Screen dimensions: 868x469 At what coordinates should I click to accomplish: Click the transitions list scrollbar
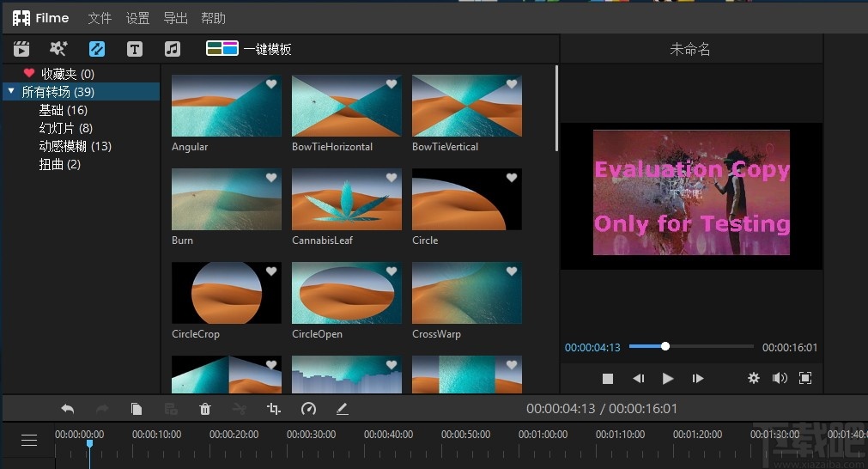click(556, 108)
